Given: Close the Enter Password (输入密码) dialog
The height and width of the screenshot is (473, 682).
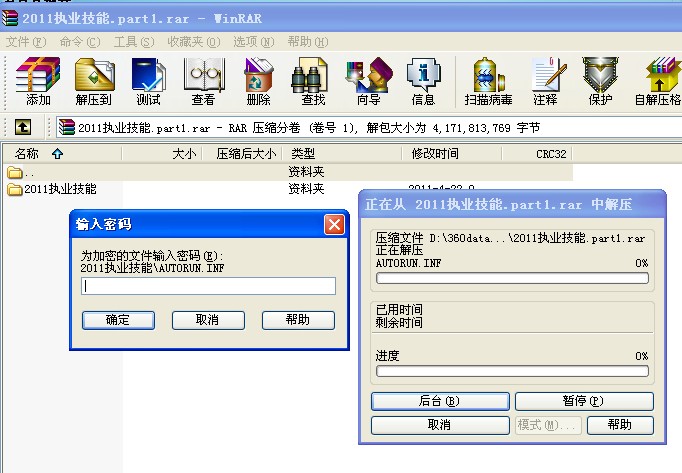Looking at the screenshot, I should (x=334, y=225).
